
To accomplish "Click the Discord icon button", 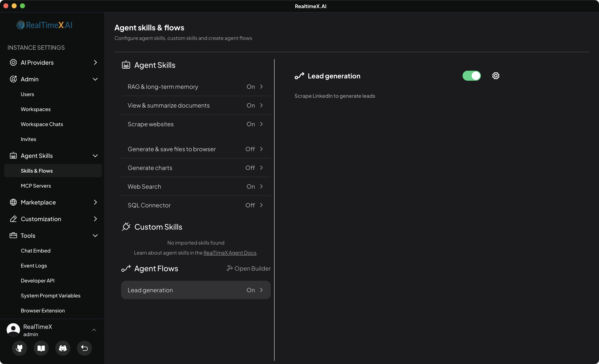I will coord(63,348).
